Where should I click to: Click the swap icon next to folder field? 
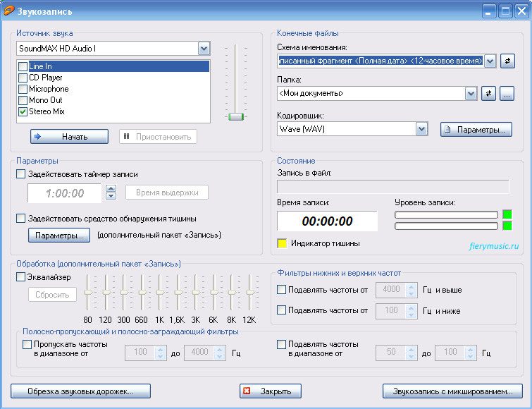(488, 94)
